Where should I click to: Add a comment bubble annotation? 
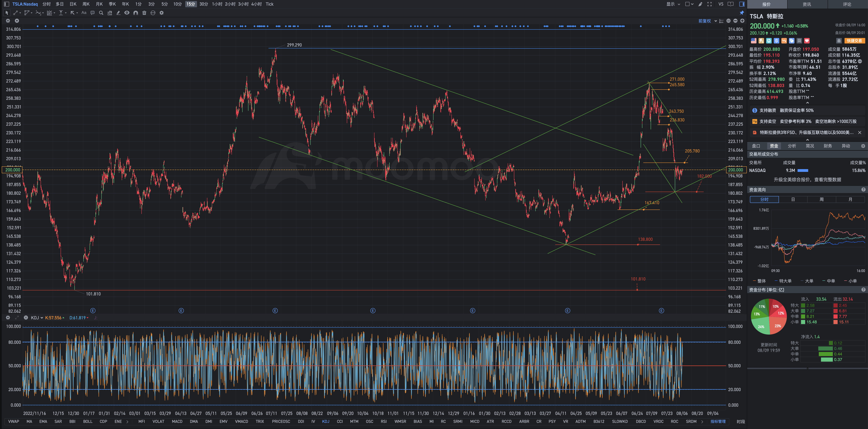[93, 13]
